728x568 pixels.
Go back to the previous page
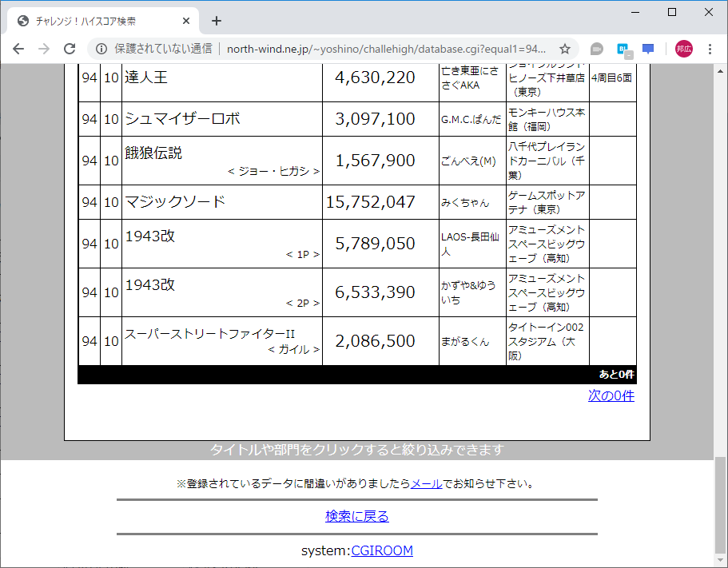click(18, 49)
